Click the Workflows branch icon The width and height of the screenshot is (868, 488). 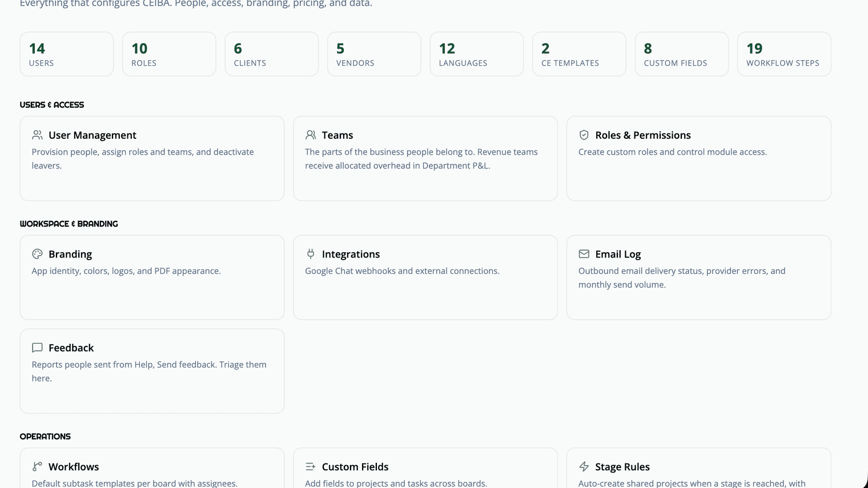(37, 466)
